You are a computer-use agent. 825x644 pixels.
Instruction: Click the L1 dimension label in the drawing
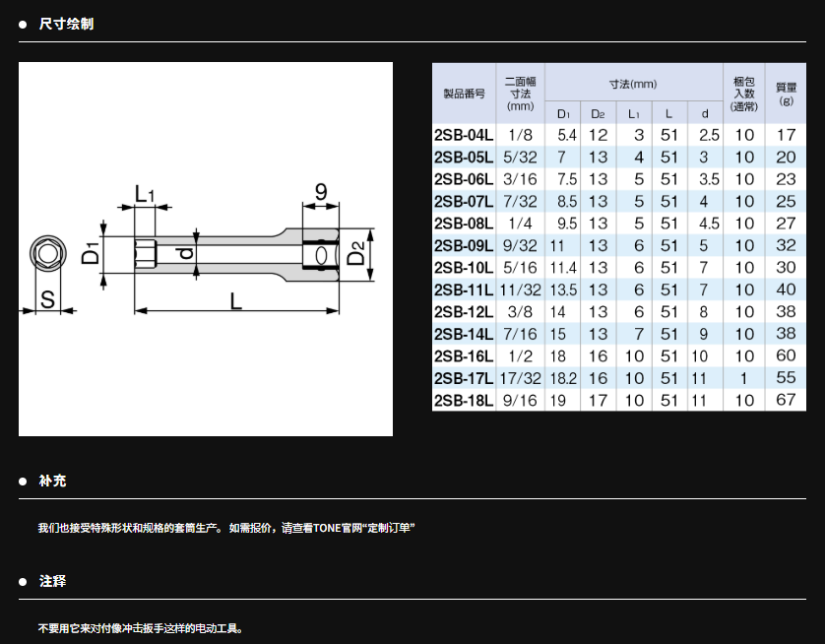pos(145,192)
